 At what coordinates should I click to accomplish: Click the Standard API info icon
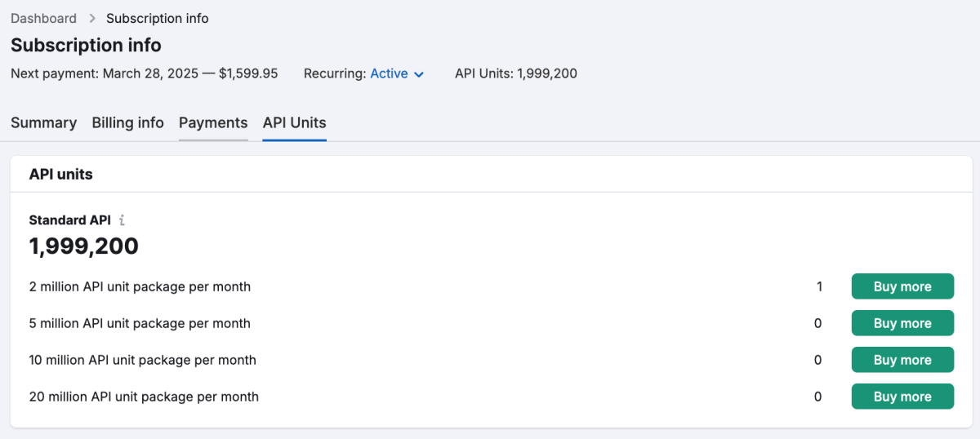tap(122, 220)
